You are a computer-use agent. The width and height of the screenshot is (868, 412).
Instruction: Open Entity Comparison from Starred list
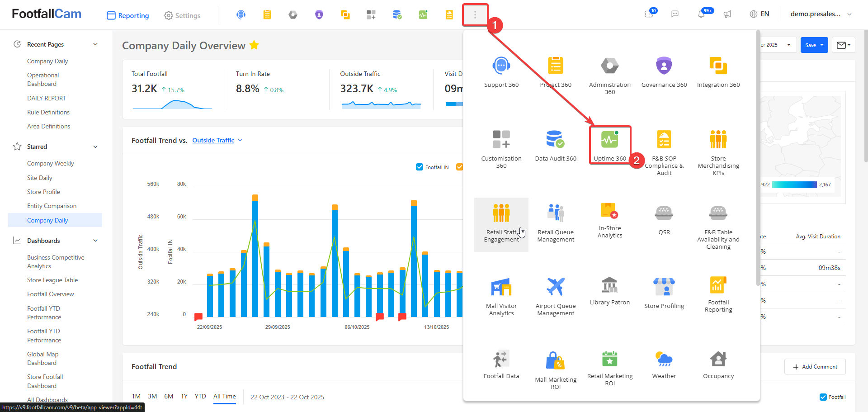(x=52, y=206)
